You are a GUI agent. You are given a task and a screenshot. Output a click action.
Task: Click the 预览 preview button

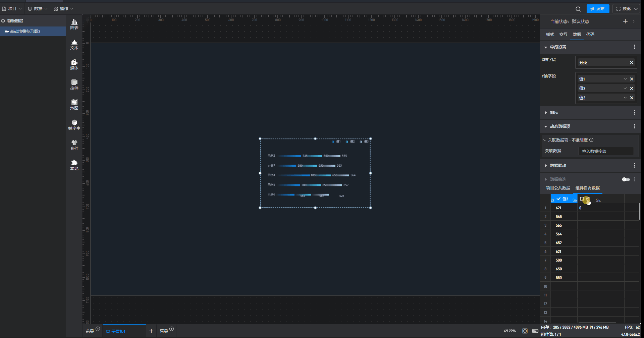(x=626, y=9)
